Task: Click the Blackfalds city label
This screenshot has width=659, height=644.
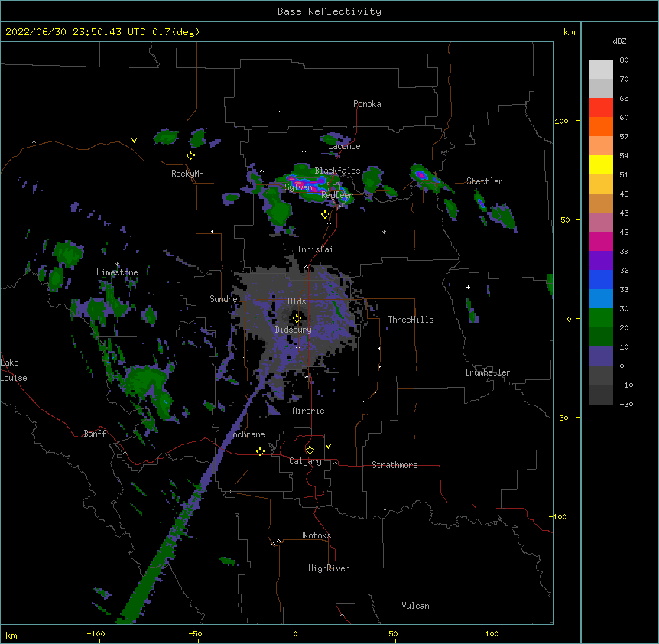Action: pos(337,171)
